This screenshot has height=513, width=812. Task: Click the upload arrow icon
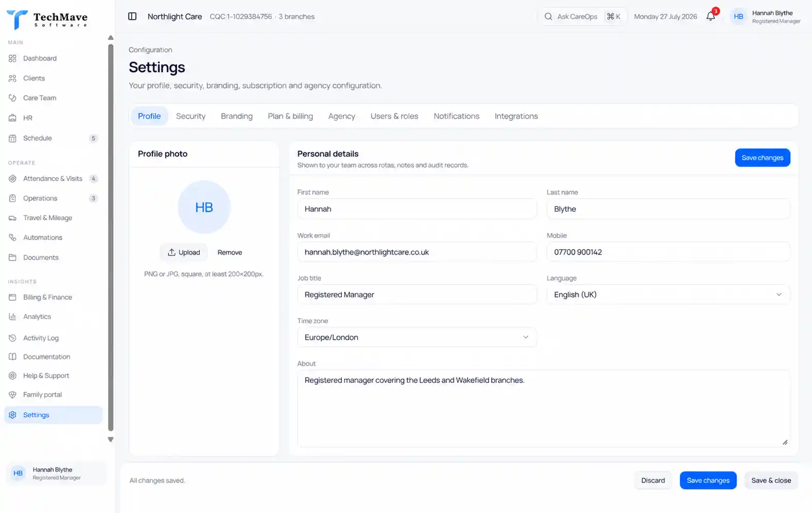171,252
